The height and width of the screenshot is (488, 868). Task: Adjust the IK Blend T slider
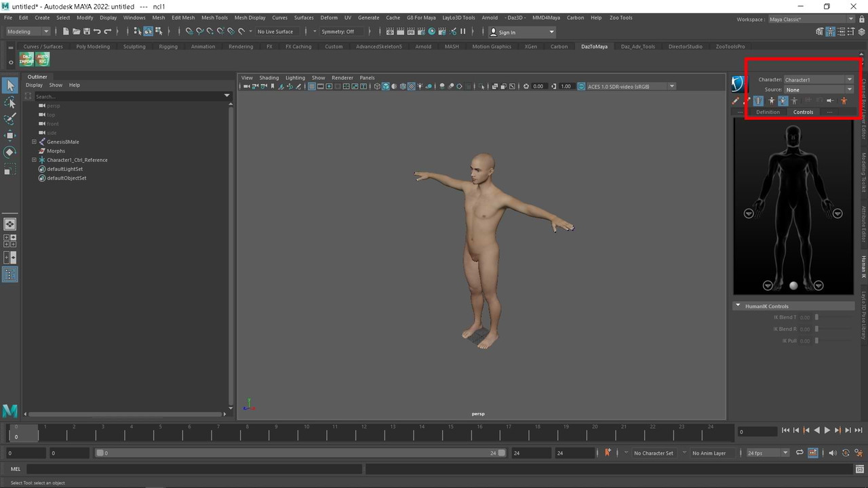point(816,317)
